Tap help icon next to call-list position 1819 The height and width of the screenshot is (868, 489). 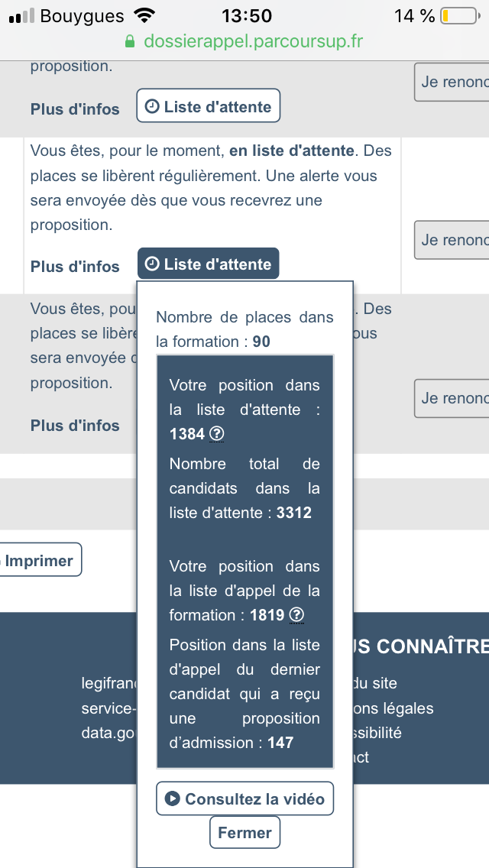(297, 615)
